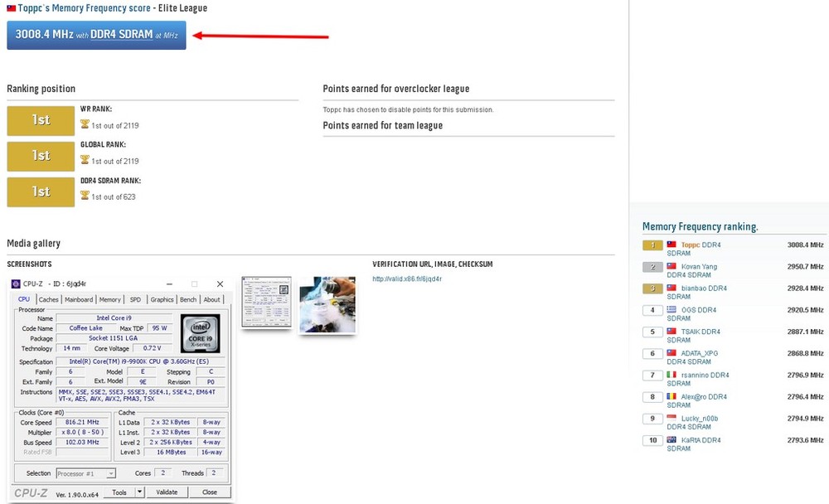Select the SPD tab

click(135, 299)
